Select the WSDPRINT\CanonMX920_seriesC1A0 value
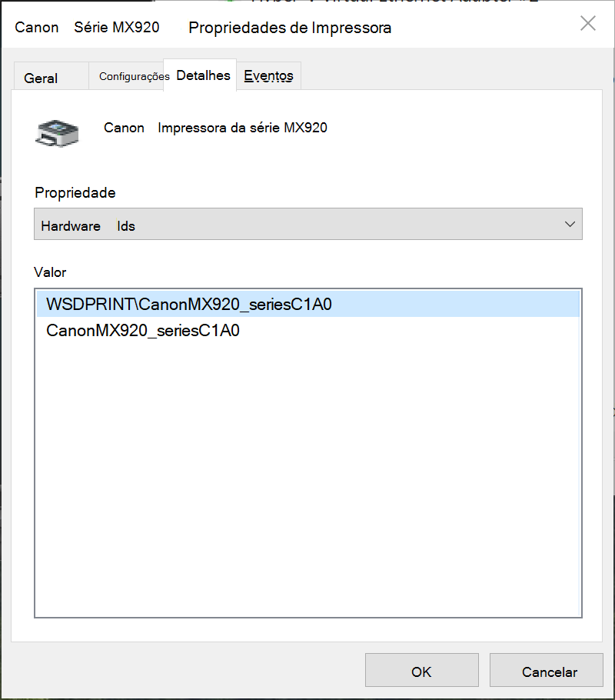 point(189,304)
